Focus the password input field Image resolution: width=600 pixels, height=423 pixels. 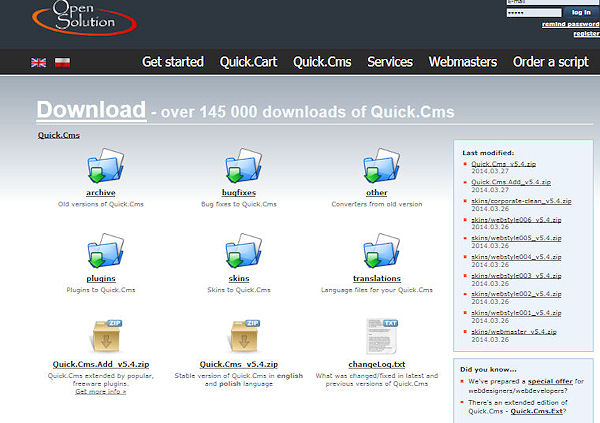coord(534,13)
